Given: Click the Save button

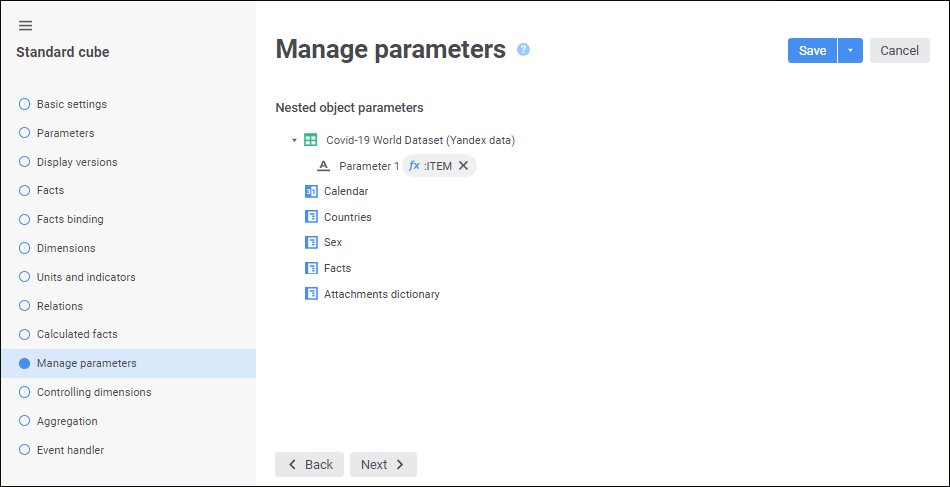Looking at the screenshot, I should 812,51.
